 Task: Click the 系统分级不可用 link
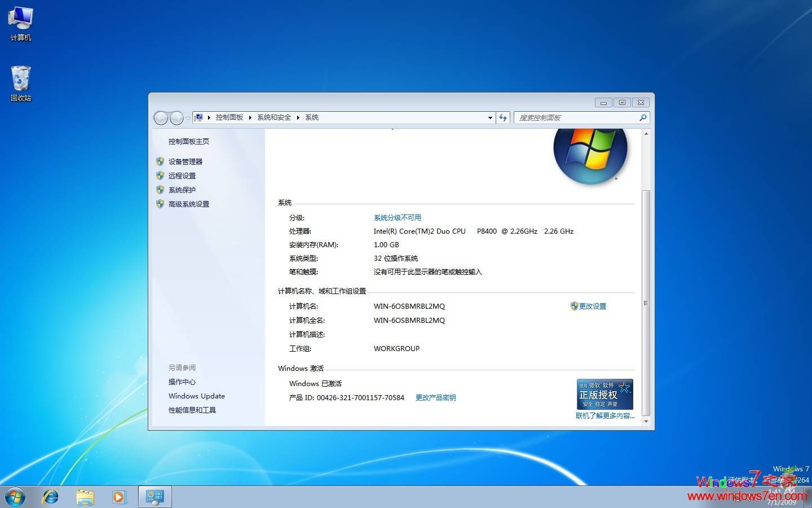click(x=398, y=217)
